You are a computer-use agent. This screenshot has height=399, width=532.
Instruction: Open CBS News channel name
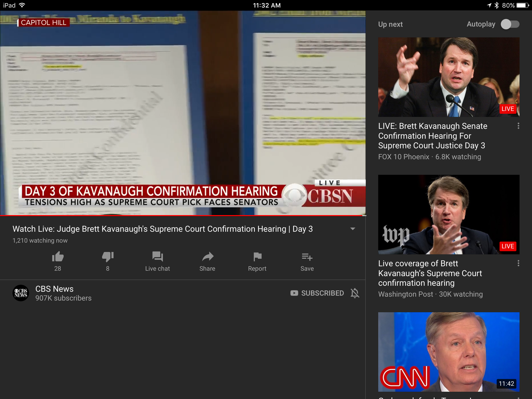point(54,289)
